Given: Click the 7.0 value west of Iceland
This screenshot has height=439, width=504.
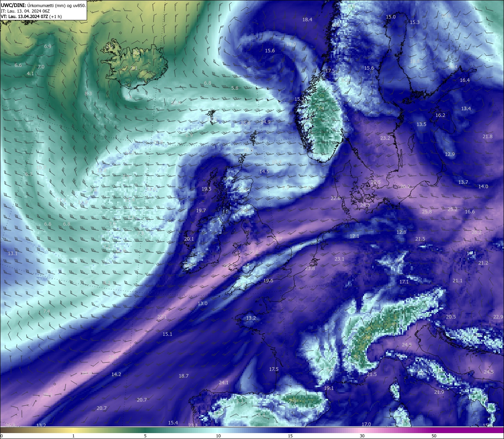Looking at the screenshot, I should [41, 67].
